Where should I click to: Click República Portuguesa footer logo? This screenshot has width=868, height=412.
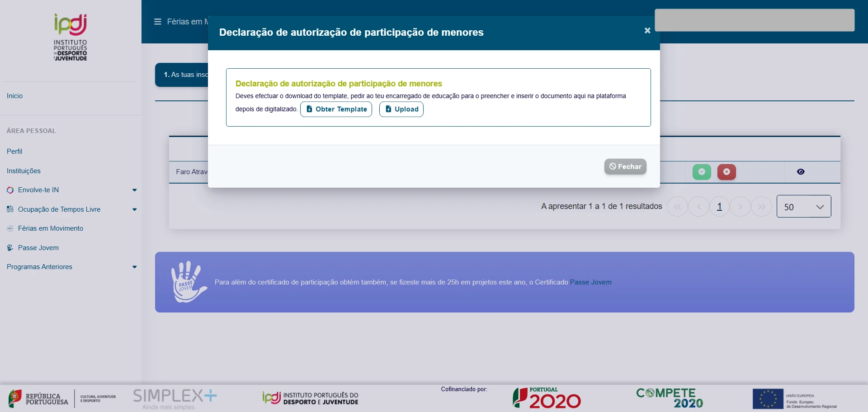62,398
